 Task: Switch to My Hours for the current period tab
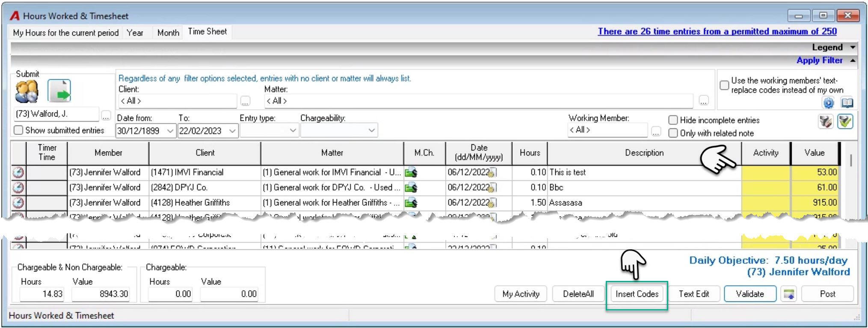66,33
